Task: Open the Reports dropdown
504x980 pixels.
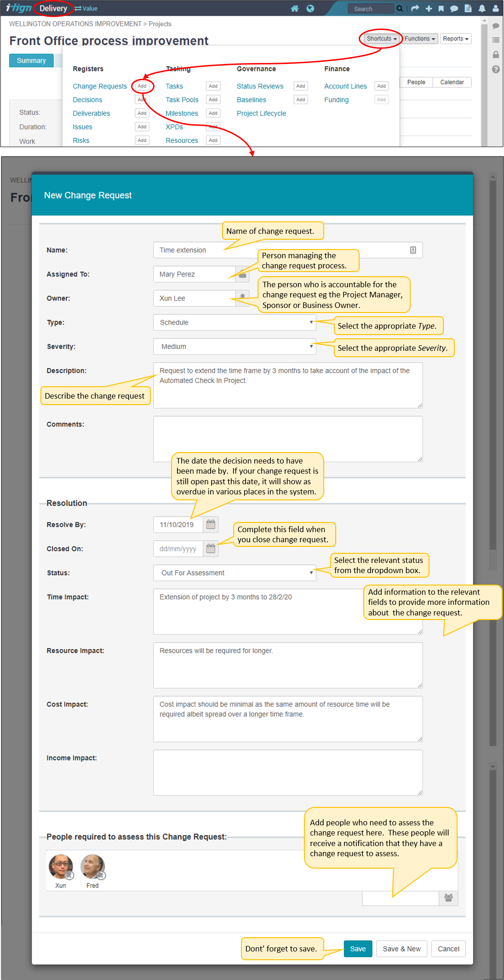Action: click(x=456, y=39)
